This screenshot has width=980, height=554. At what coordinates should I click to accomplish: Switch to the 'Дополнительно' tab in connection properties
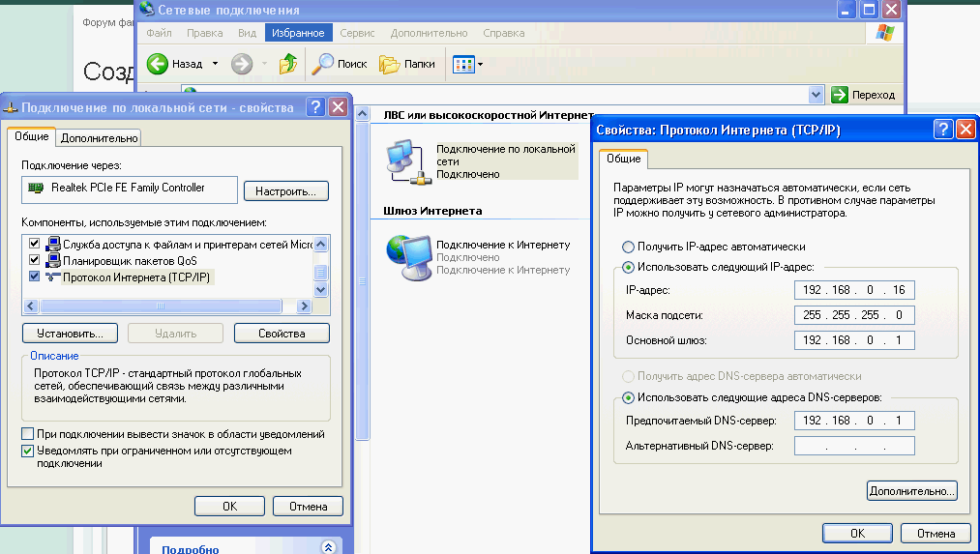pos(100,138)
